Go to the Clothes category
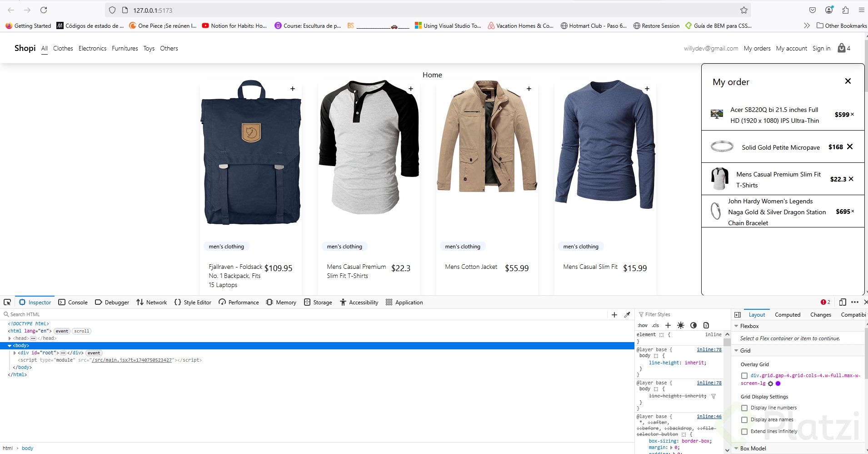 [x=63, y=48]
